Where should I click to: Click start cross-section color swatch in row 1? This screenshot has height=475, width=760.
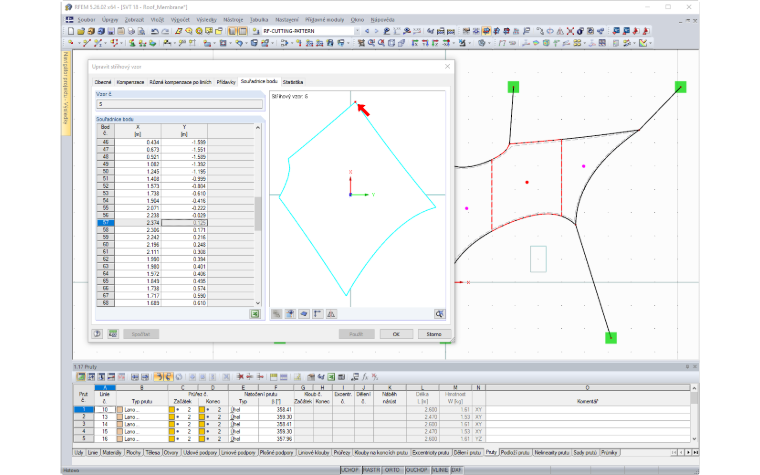tap(172, 410)
